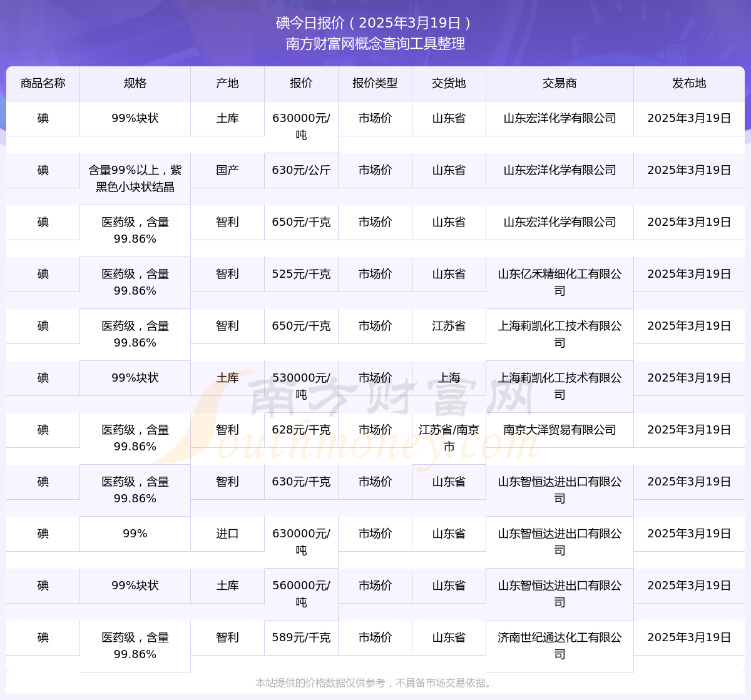Select subtitle 南方财富网概念查询工具整理

pos(375,44)
